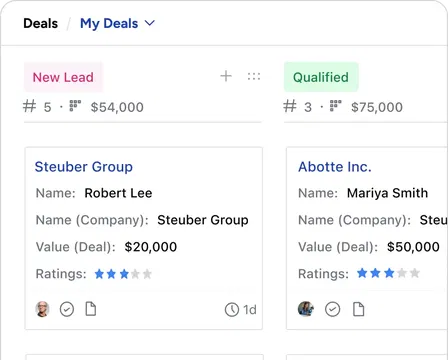Click the New Lead stage label
The height and width of the screenshot is (360, 448).
[63, 77]
